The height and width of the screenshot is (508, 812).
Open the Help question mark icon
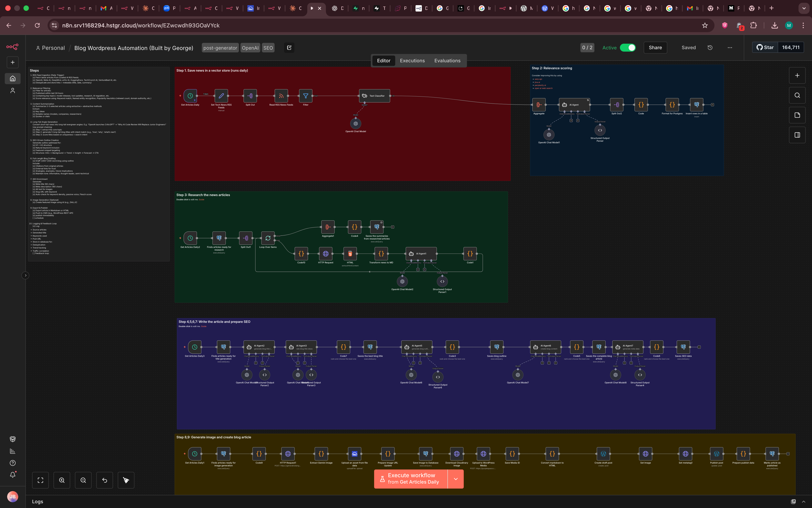(x=12, y=463)
